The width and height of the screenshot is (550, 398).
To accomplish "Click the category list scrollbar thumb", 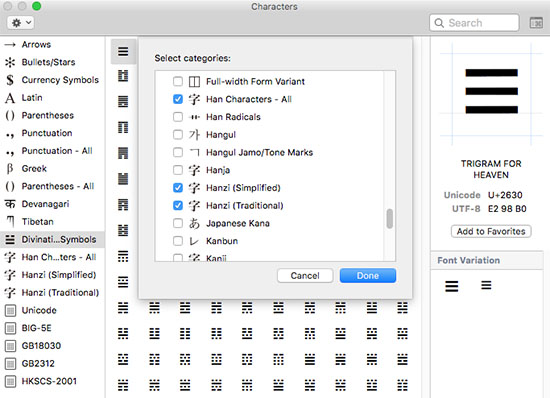I will click(389, 218).
